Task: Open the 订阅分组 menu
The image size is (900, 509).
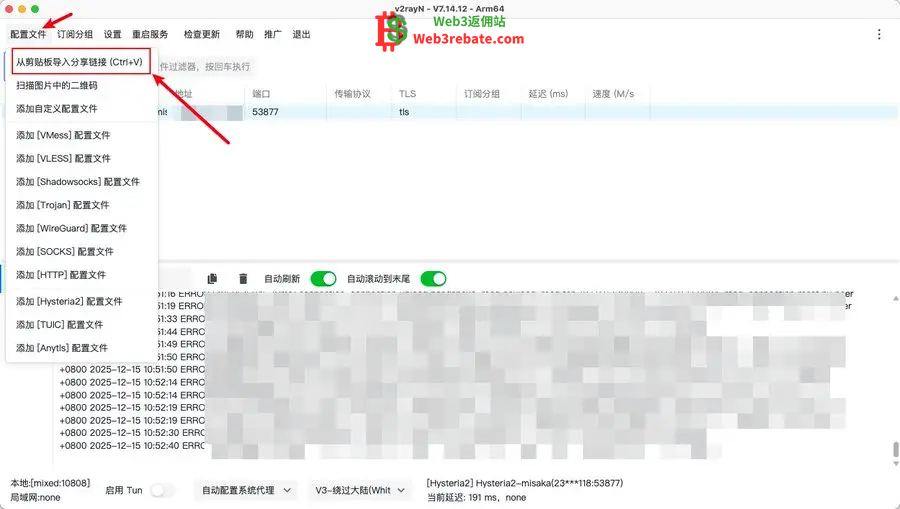Action: [75, 34]
